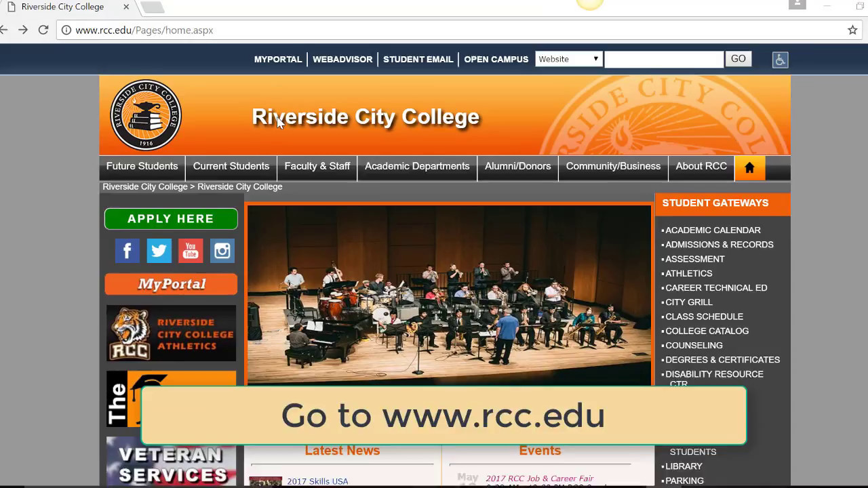Click the orange home icon in navigation bar
The height and width of the screenshot is (488, 868).
(749, 168)
